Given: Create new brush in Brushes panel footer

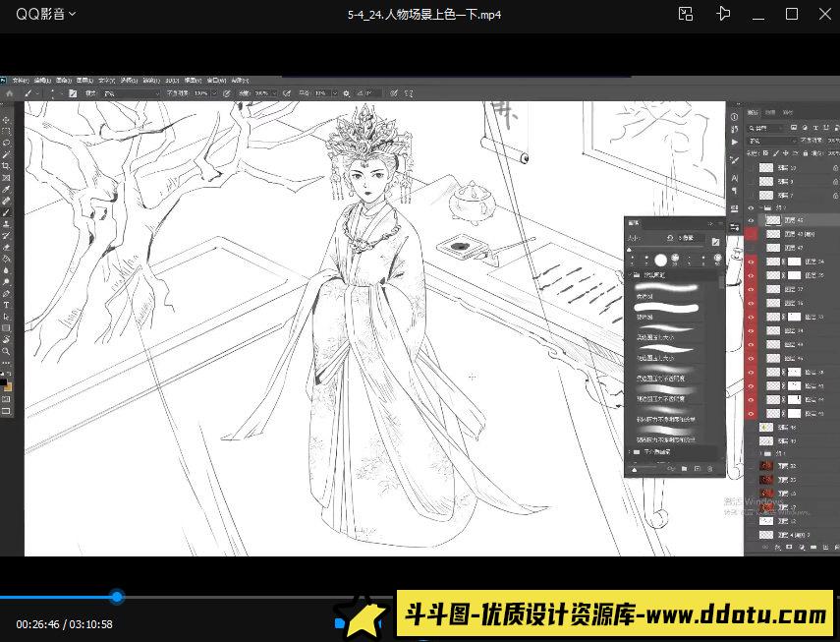Looking at the screenshot, I should click(698, 468).
